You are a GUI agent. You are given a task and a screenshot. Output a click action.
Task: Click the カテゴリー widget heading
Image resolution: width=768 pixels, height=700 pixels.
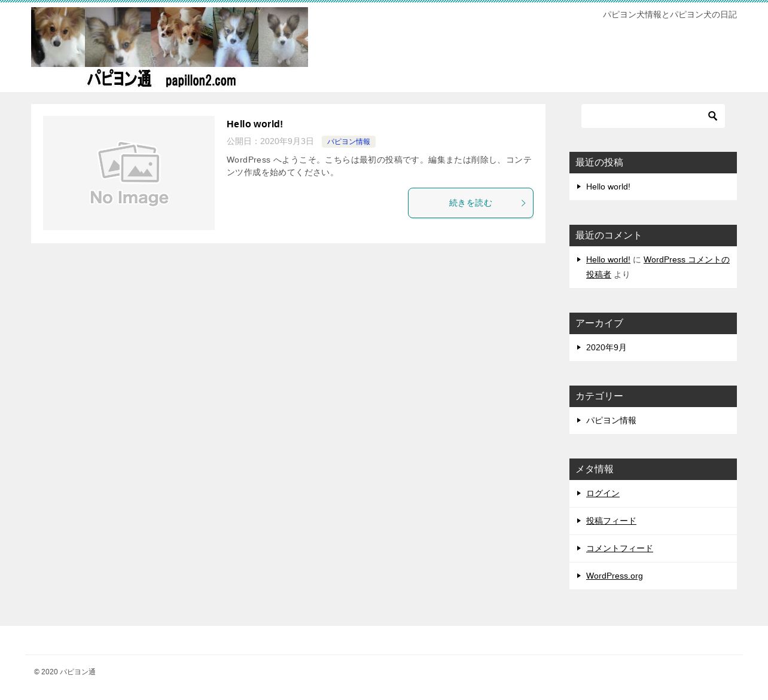(x=653, y=396)
